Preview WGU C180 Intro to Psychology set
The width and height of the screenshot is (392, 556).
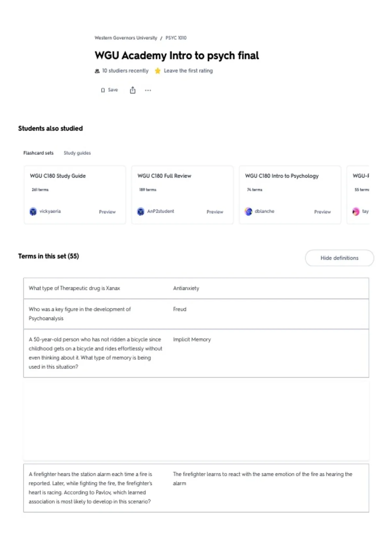click(x=322, y=212)
